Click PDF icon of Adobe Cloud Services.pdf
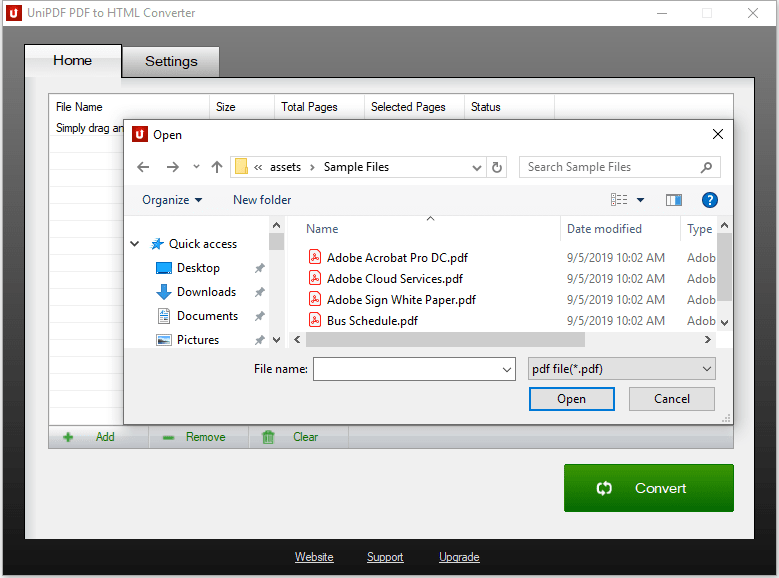This screenshot has width=779, height=578. click(x=315, y=277)
